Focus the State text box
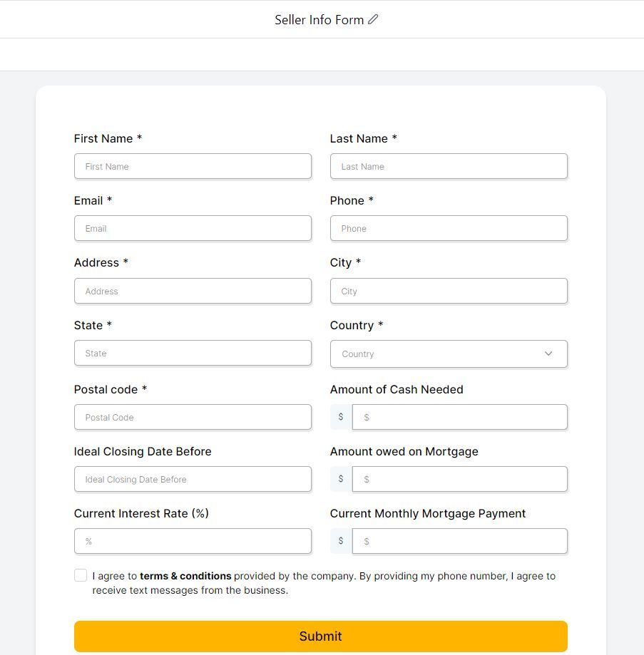The width and height of the screenshot is (644, 655). pos(193,353)
